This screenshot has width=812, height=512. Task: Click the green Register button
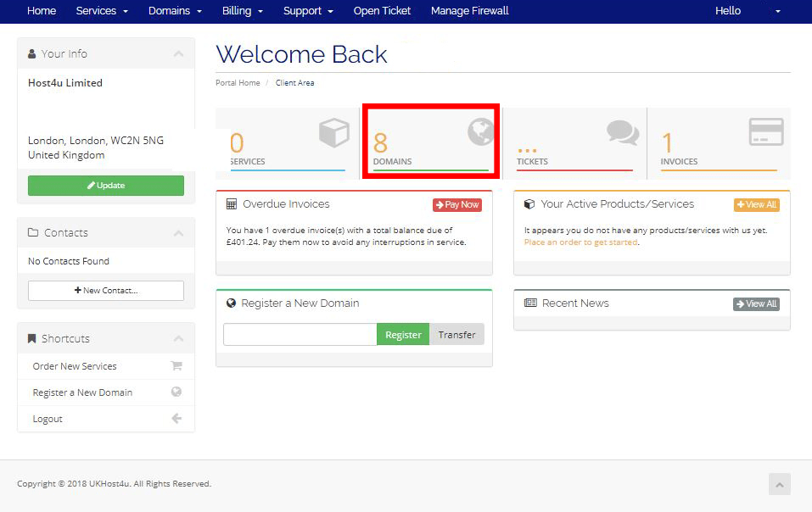[403, 335]
